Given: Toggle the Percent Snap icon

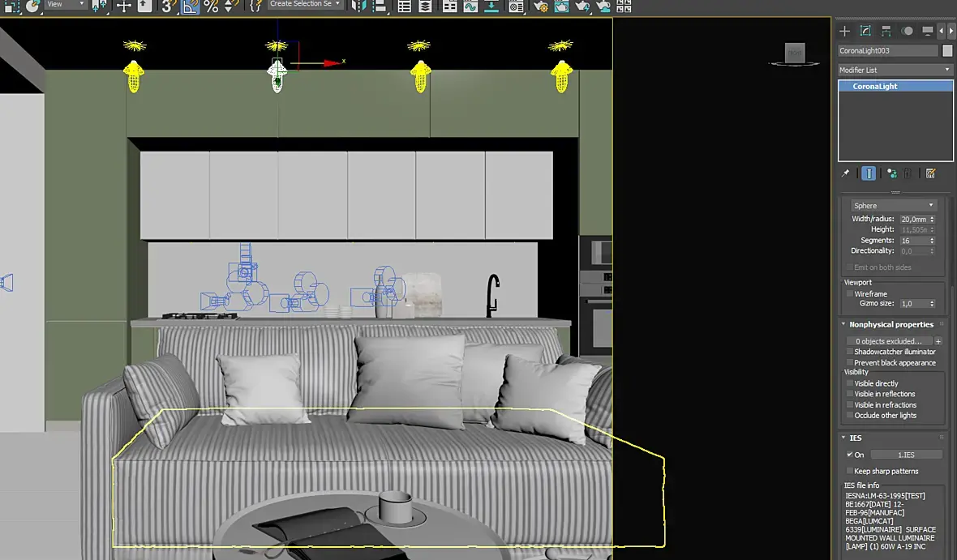Looking at the screenshot, I should [x=211, y=6].
